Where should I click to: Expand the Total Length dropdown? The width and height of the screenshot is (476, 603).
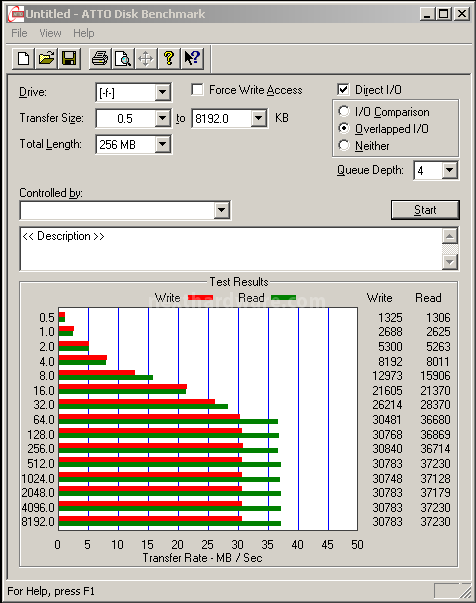click(x=163, y=145)
